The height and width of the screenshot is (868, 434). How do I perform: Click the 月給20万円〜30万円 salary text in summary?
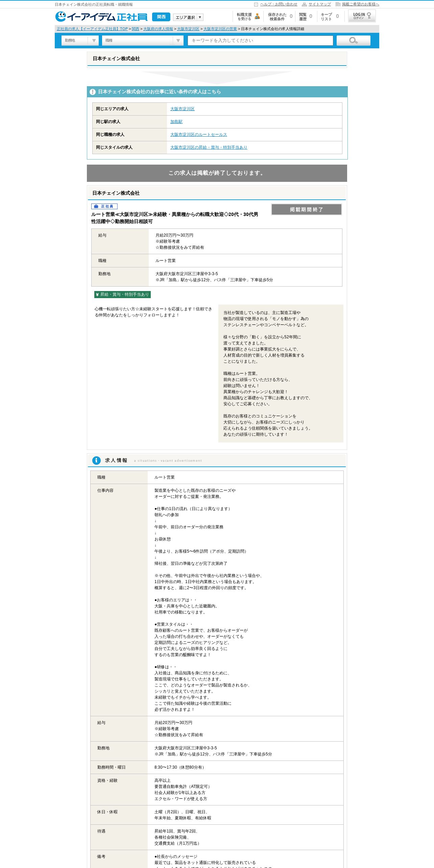tap(174, 235)
